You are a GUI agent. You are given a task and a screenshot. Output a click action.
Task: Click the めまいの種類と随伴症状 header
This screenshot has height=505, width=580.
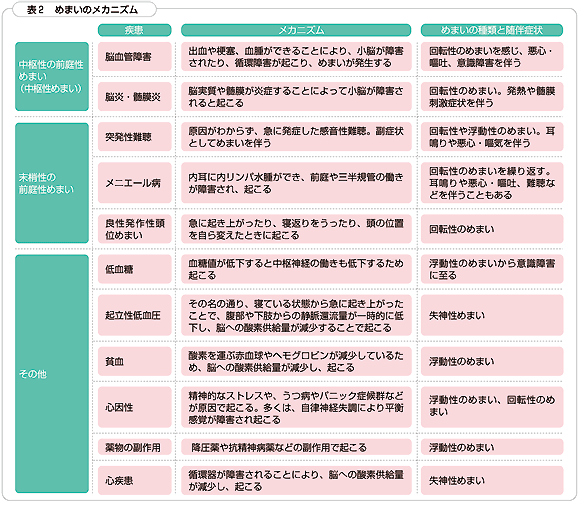(x=492, y=30)
